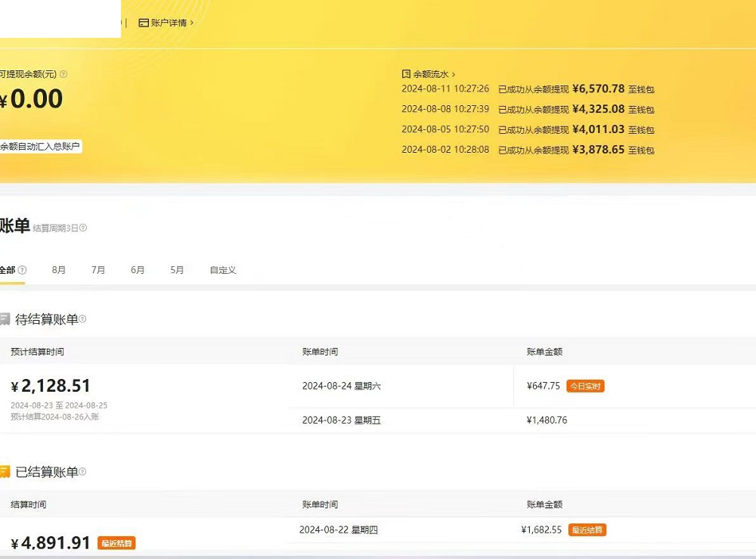
Task: Click 最近结算 tag next to ¥1,682.55
Action: 587,530
